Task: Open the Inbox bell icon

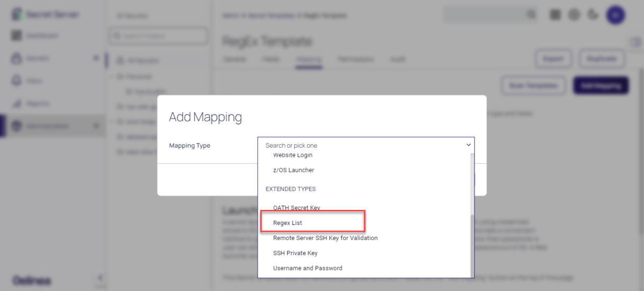Action: 17,81
